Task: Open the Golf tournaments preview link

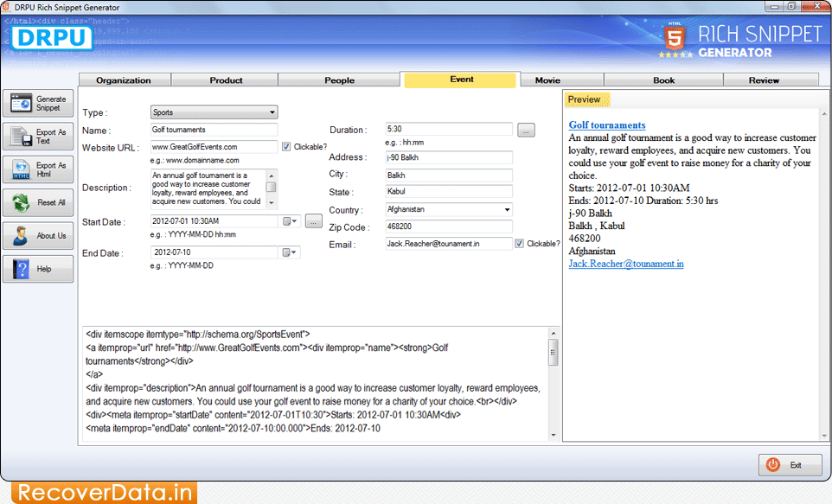Action: [x=607, y=125]
